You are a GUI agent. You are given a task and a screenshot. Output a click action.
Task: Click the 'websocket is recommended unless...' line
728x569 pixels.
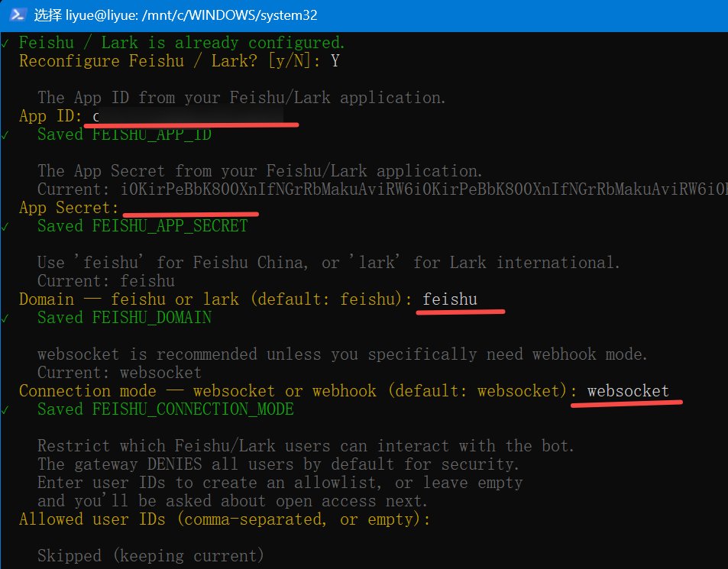click(342, 354)
